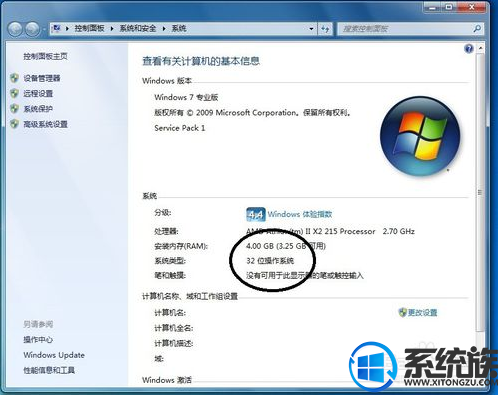
Task: Click the 4.00 GB RAM value
Action: (x=260, y=246)
